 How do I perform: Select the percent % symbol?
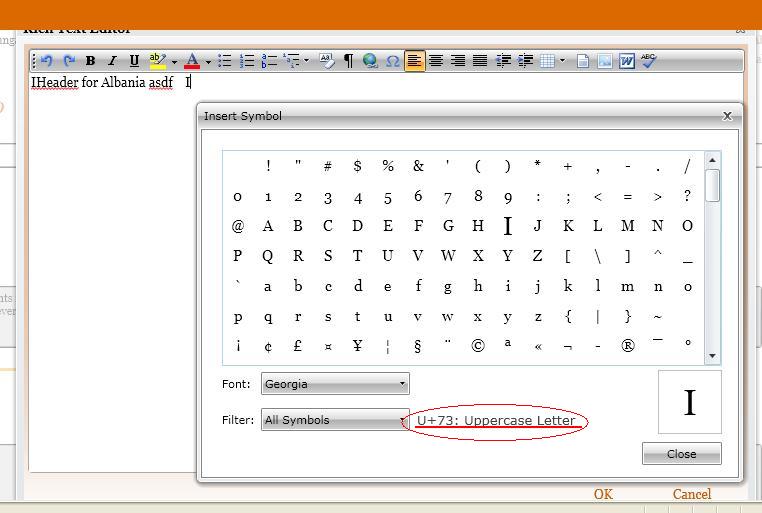(387, 166)
